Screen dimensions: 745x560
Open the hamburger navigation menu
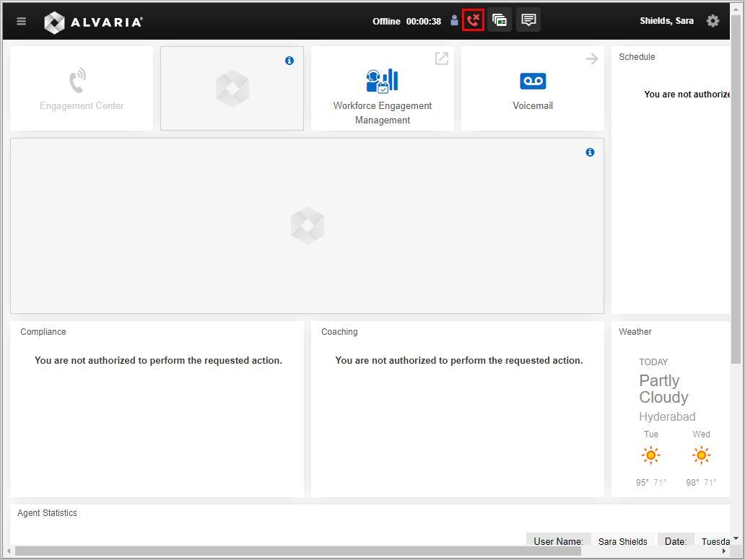click(21, 20)
